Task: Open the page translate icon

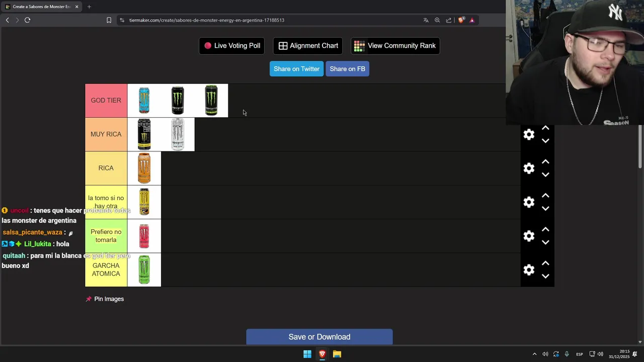Action: (x=426, y=20)
